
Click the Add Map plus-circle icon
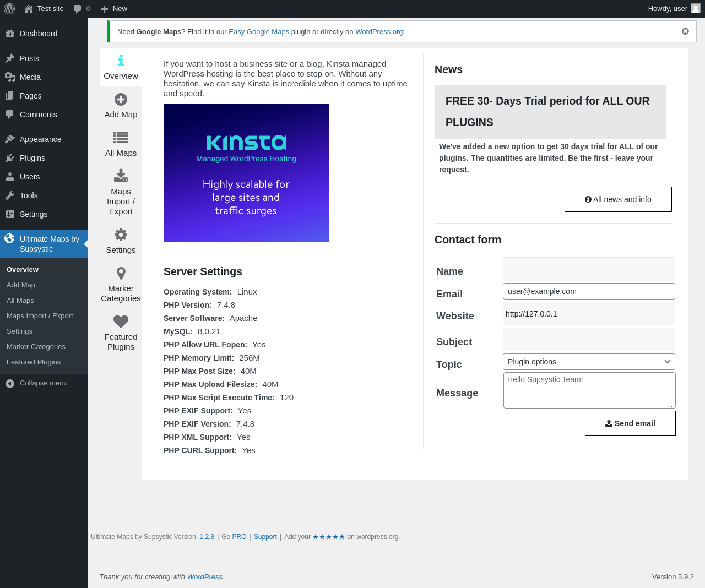121,99
